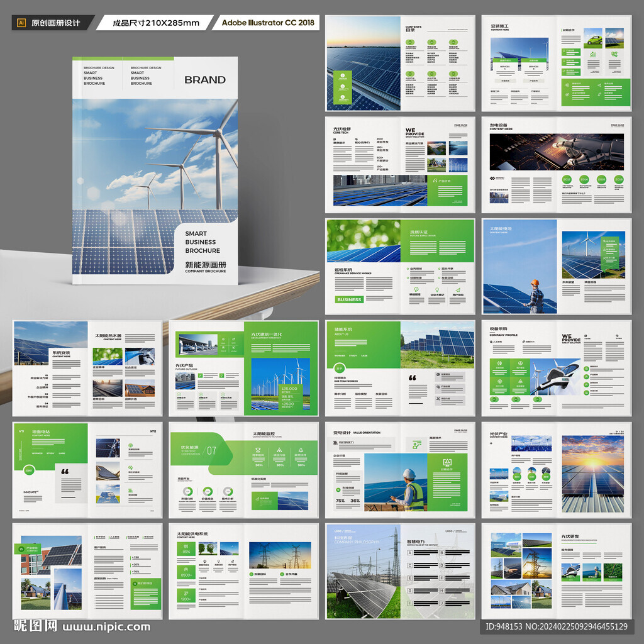
Task: Click the 98.9% statistic
Action: click(287, 396)
